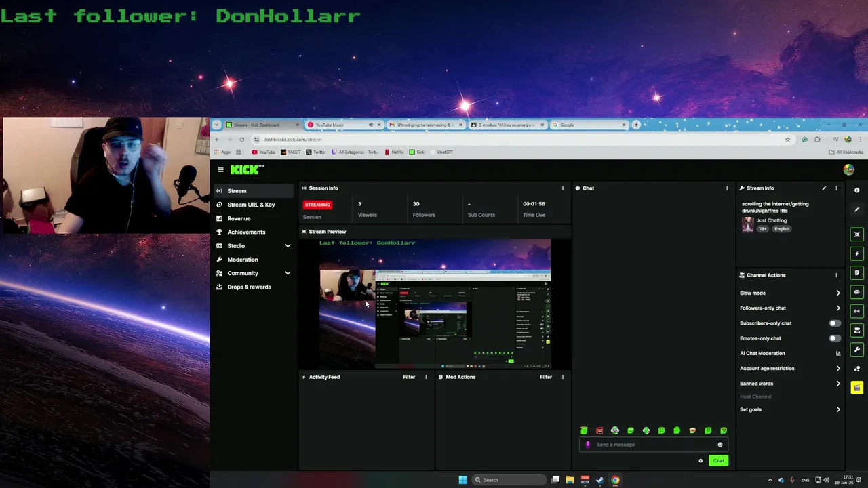Open chat settings gear icon
The height and width of the screenshot is (488, 868).
tap(701, 461)
